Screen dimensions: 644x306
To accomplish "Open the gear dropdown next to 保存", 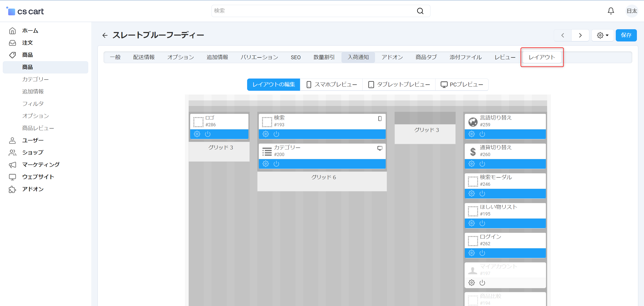I will [x=603, y=35].
